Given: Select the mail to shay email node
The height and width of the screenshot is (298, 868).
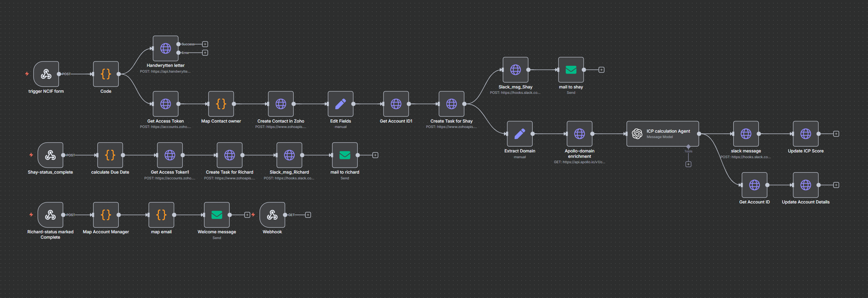Looking at the screenshot, I should (571, 70).
